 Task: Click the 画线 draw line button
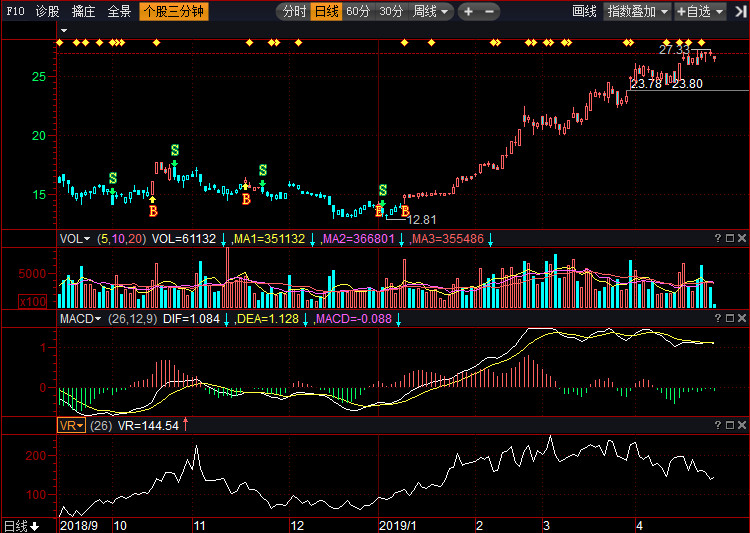point(584,12)
